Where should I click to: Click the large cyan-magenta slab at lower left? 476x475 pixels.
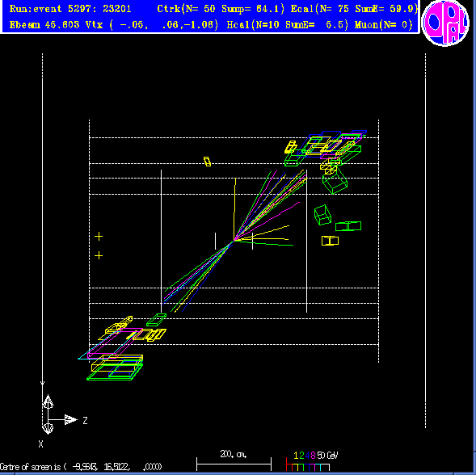[111, 343]
